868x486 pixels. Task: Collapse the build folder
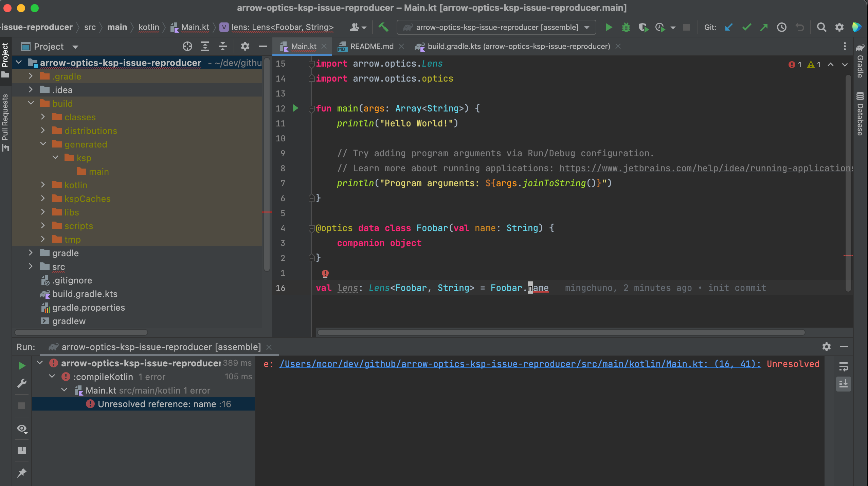point(31,103)
